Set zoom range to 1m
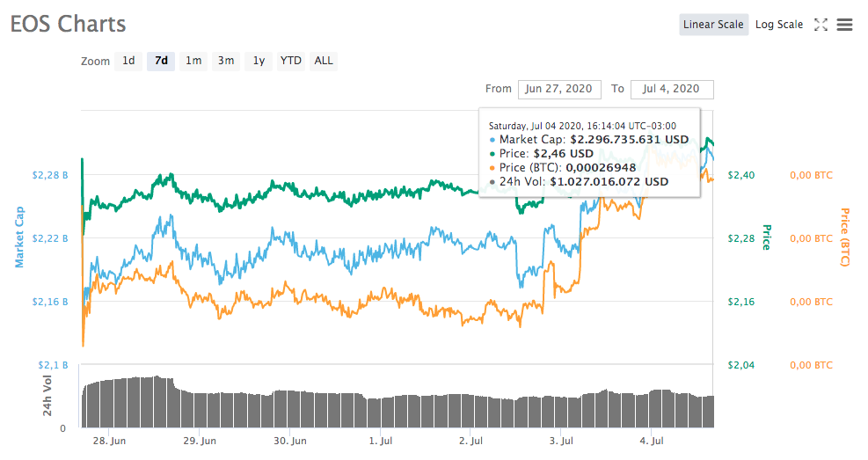Screen dimensions: 868x460 tap(193, 61)
